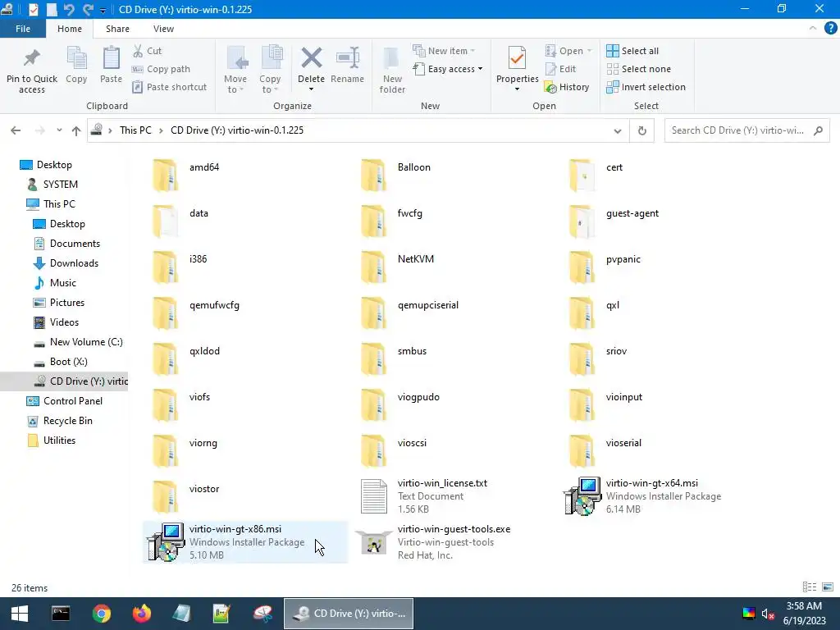Screen dimensions: 840x630
Task: Click the Paste ribbon icon
Action: 111,58
